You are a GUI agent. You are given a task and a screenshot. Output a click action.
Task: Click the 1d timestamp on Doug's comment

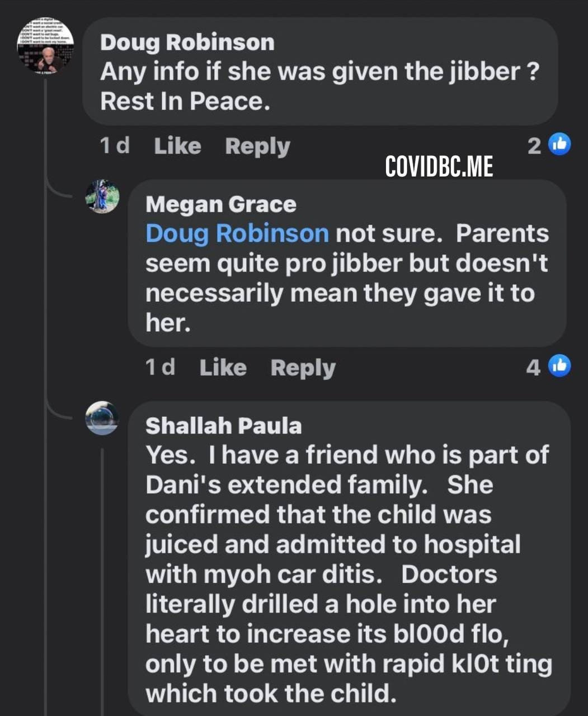coord(115,146)
